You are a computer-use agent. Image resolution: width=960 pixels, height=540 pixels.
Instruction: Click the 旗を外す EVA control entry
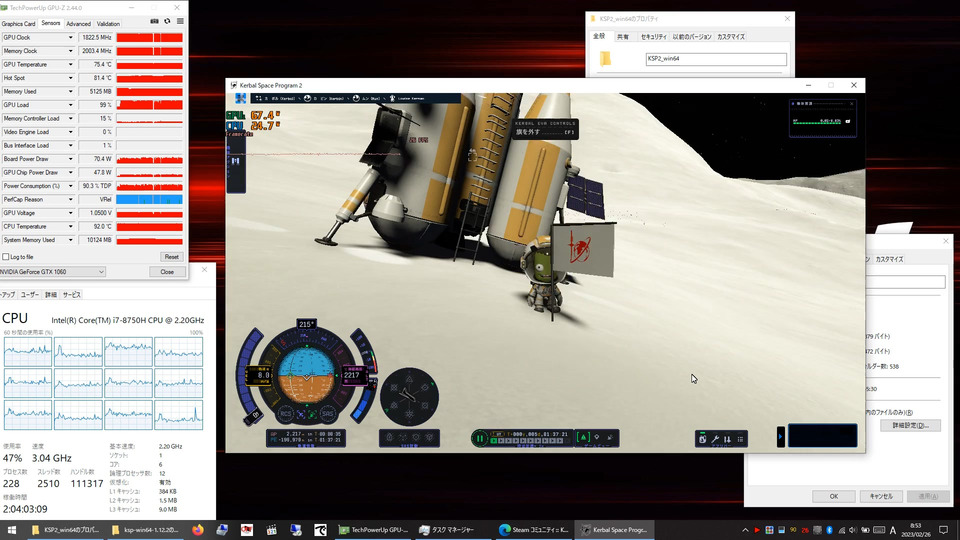tap(545, 132)
